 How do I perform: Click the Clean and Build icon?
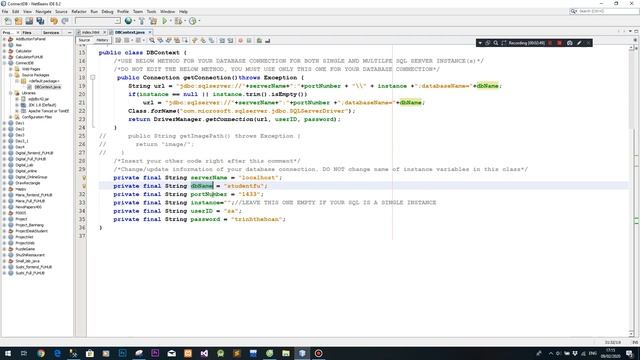tap(153, 21)
